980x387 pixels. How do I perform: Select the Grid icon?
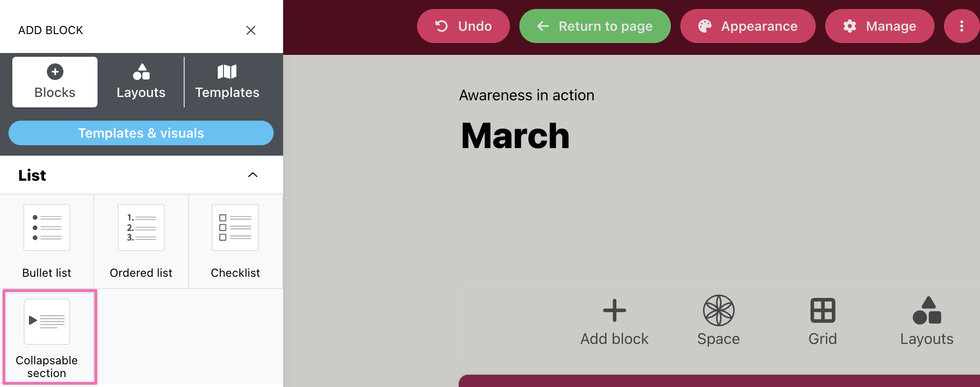tap(823, 310)
